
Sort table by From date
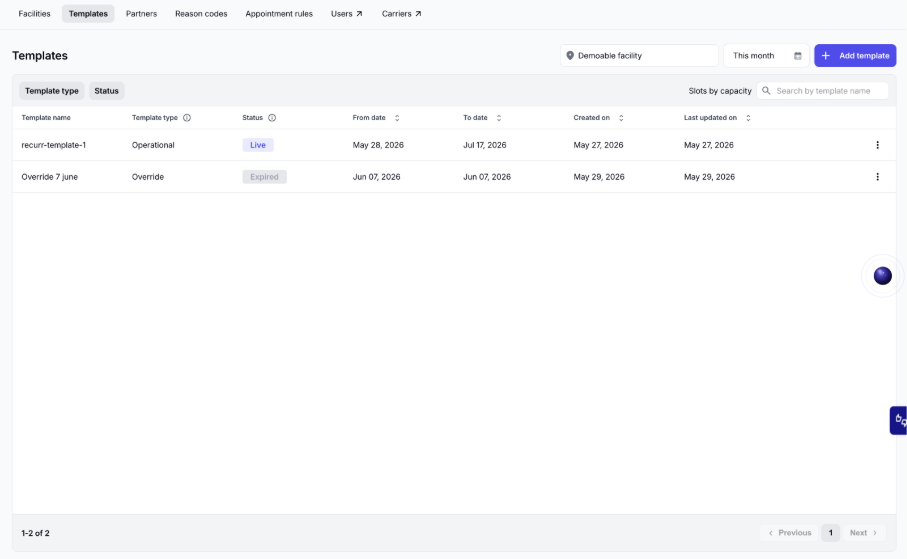point(397,118)
